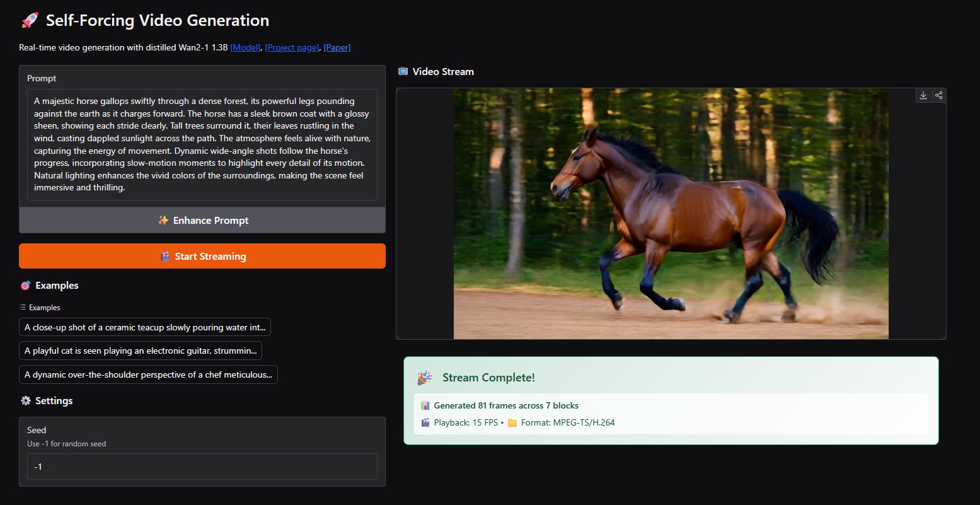Open the [Paper] link
This screenshot has height=505, width=980.
tap(337, 47)
